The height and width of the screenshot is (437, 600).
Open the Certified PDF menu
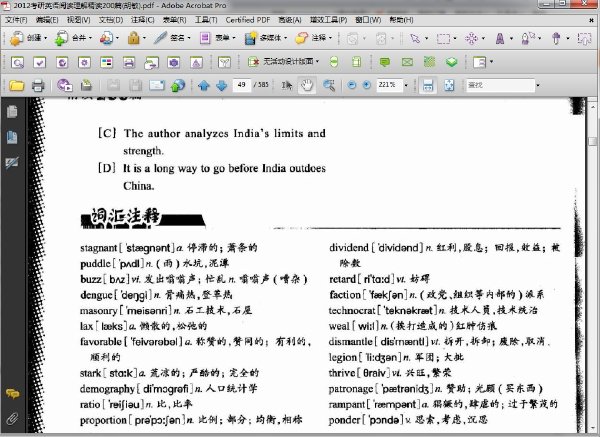(x=248, y=20)
